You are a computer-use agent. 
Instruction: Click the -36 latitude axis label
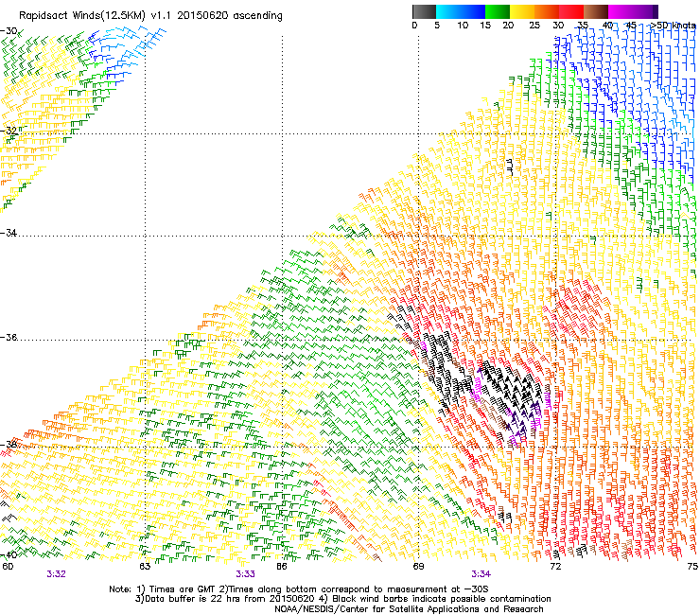click(x=9, y=337)
